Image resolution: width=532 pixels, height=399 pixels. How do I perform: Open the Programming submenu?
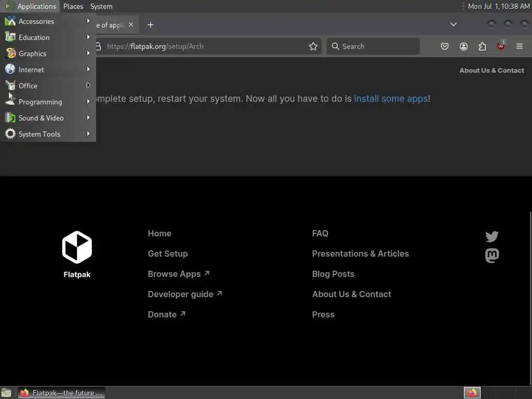click(48, 102)
